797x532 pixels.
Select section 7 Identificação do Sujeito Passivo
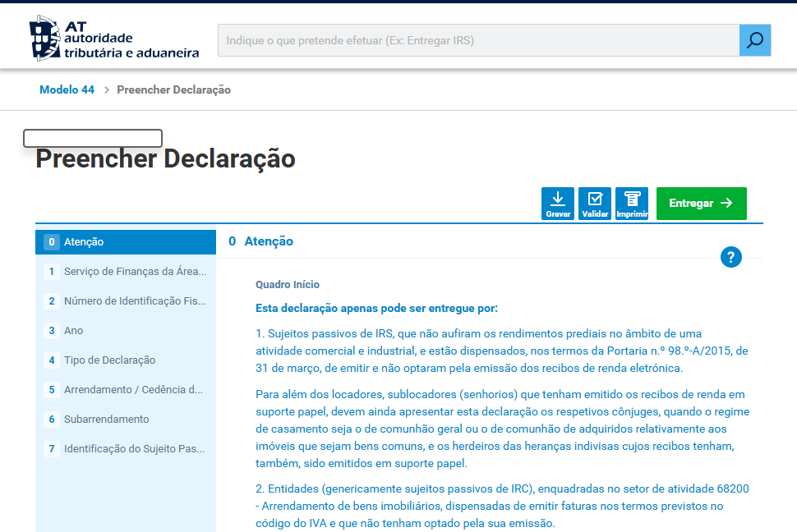click(x=123, y=448)
